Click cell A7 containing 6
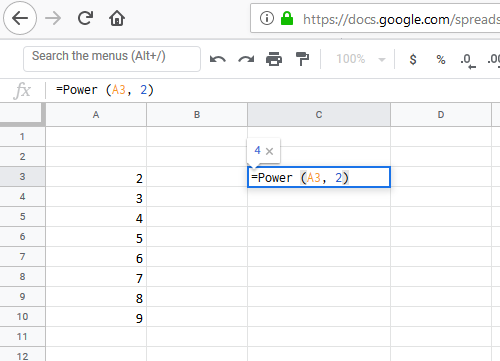The height and width of the screenshot is (361, 500). click(x=96, y=257)
